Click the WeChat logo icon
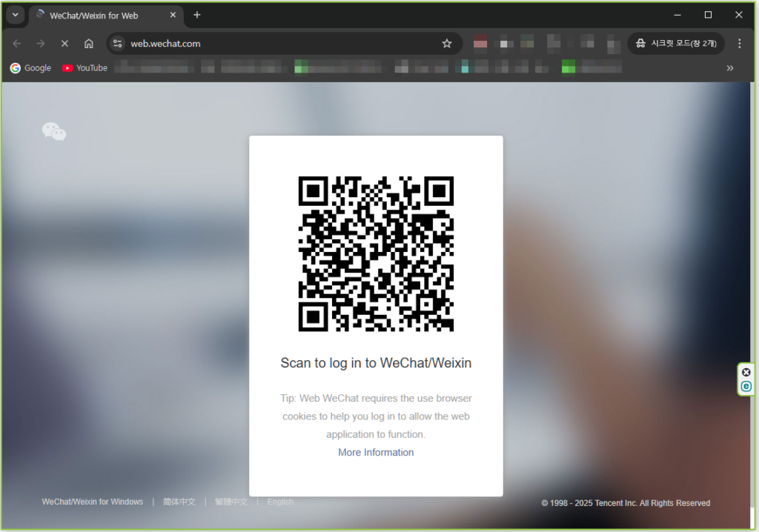The image size is (759, 532). pos(54,132)
